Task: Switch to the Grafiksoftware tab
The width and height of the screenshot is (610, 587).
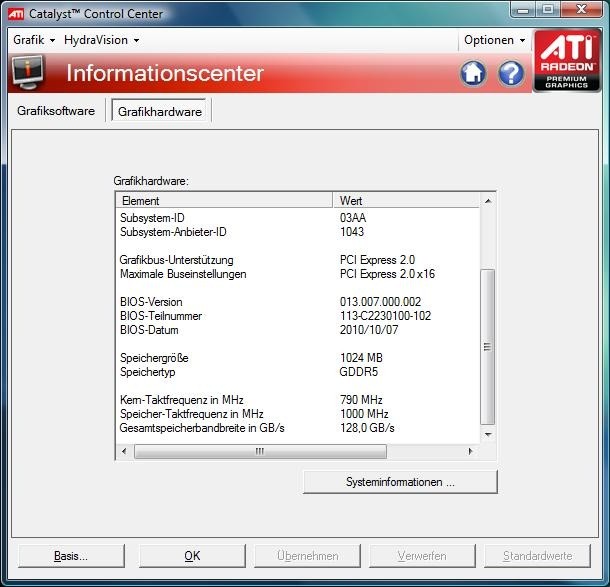Action: (x=56, y=111)
